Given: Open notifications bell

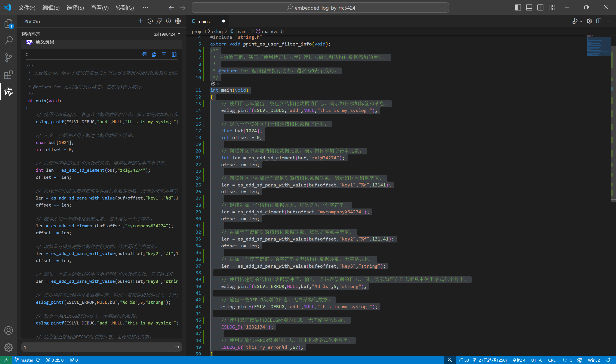Looking at the screenshot, I should point(608,360).
